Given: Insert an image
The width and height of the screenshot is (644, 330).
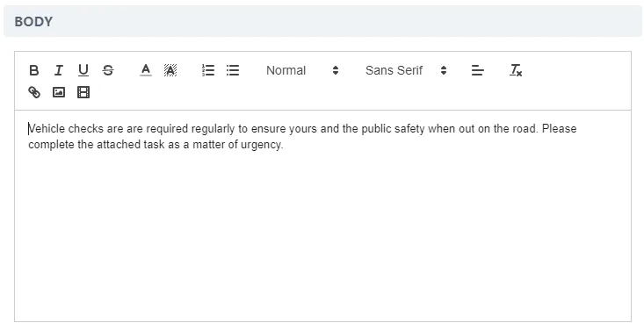Looking at the screenshot, I should [x=59, y=92].
